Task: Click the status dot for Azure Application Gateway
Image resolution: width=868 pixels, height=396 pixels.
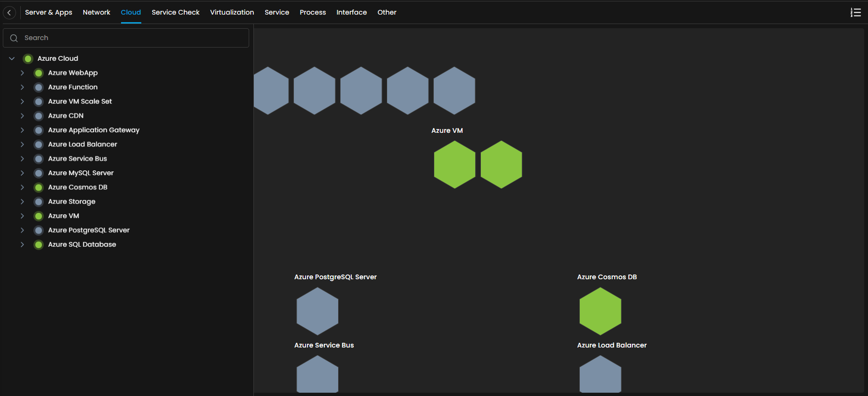Action: [x=39, y=130]
